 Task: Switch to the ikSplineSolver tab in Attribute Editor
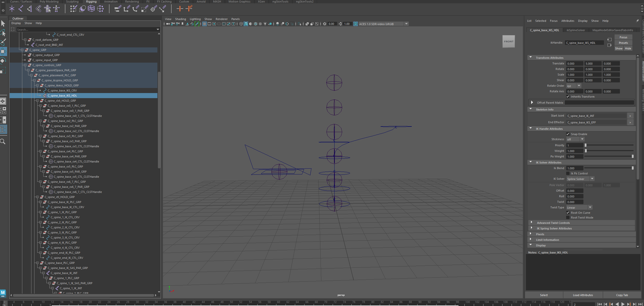coord(576,30)
